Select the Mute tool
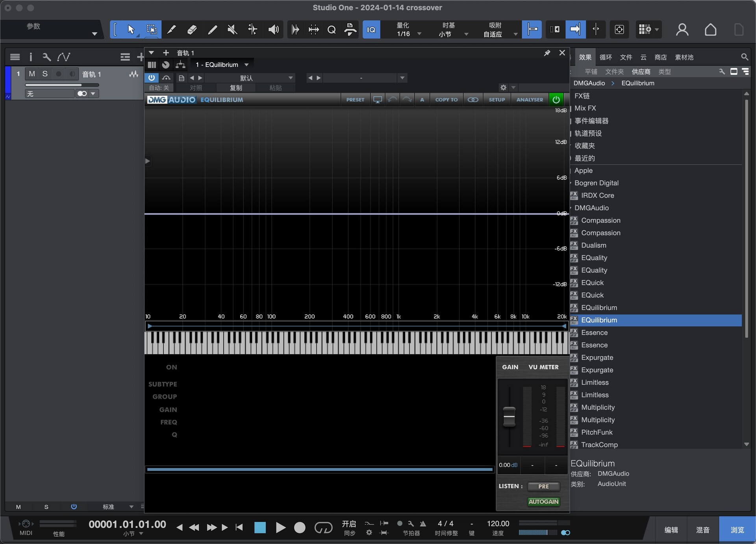The width and height of the screenshot is (756, 544). [232, 30]
